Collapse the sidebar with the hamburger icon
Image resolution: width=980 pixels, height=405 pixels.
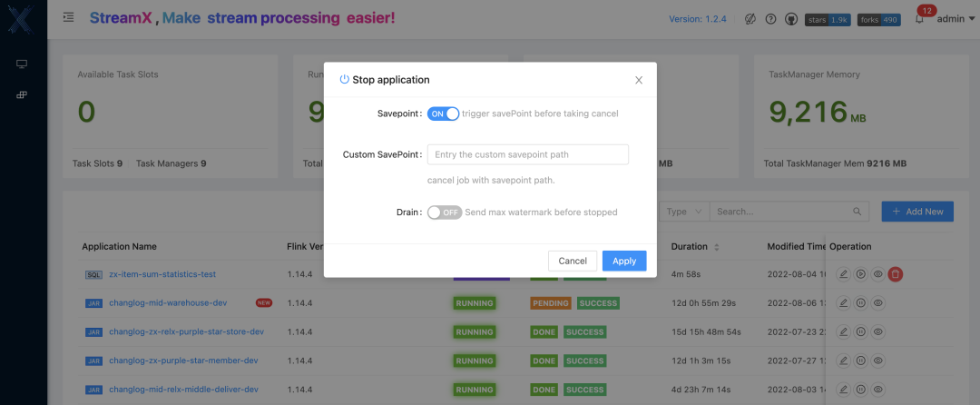(x=70, y=18)
